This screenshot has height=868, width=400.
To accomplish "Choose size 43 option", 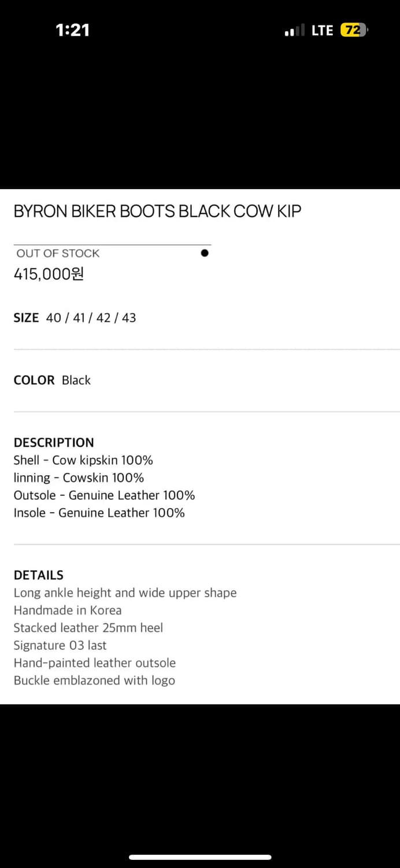I will (x=129, y=318).
